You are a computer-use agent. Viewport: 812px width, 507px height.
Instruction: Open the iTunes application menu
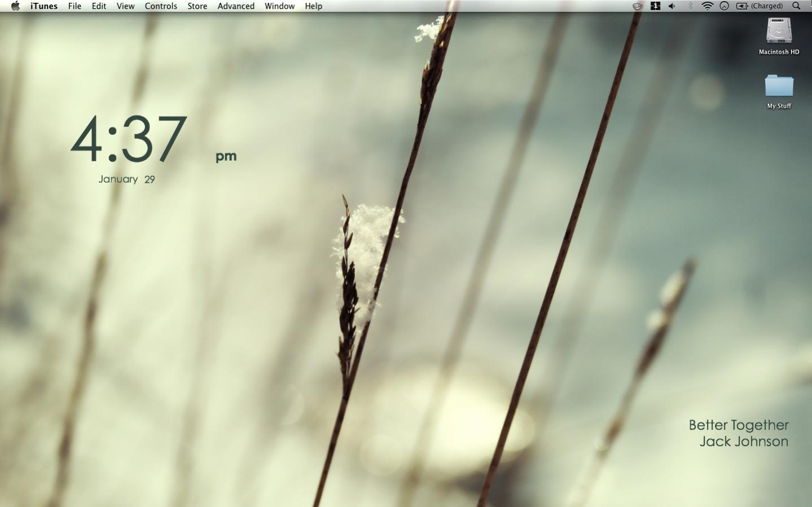click(x=44, y=6)
